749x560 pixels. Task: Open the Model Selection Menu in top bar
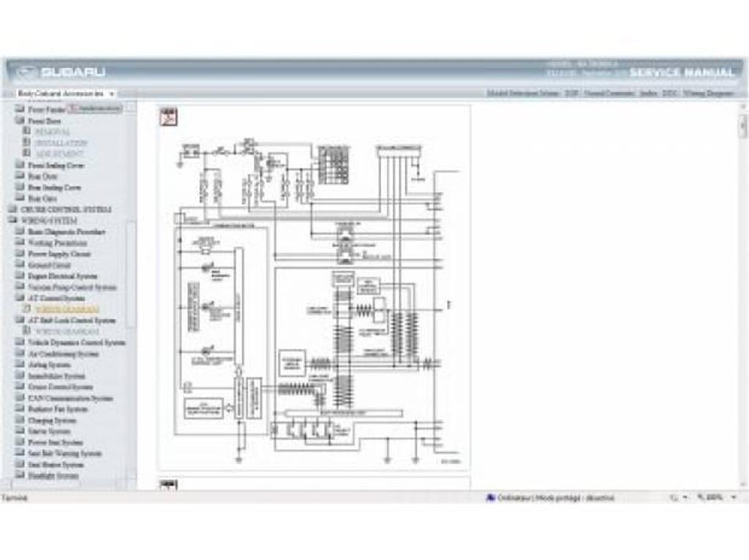point(522,94)
